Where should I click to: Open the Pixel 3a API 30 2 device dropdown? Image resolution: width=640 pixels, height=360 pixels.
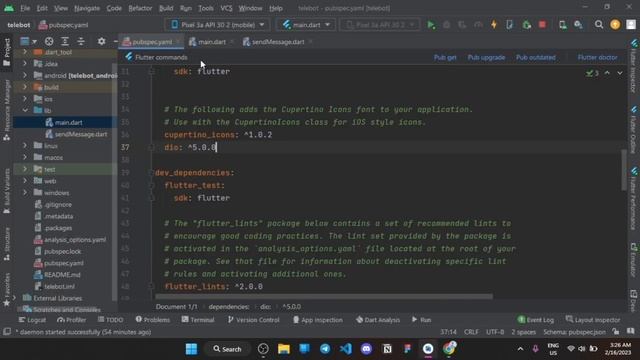pos(218,25)
